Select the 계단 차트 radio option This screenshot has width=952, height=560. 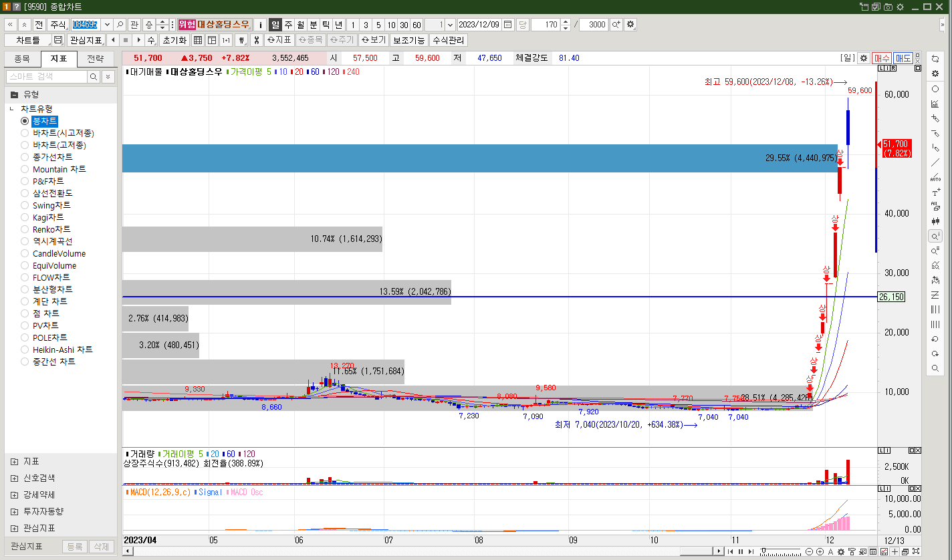click(25, 301)
